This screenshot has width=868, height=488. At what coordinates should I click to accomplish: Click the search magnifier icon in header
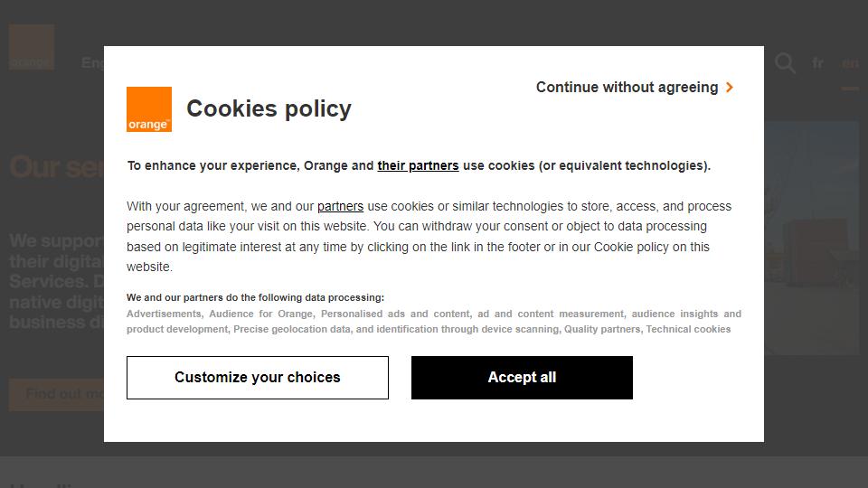[x=785, y=63]
